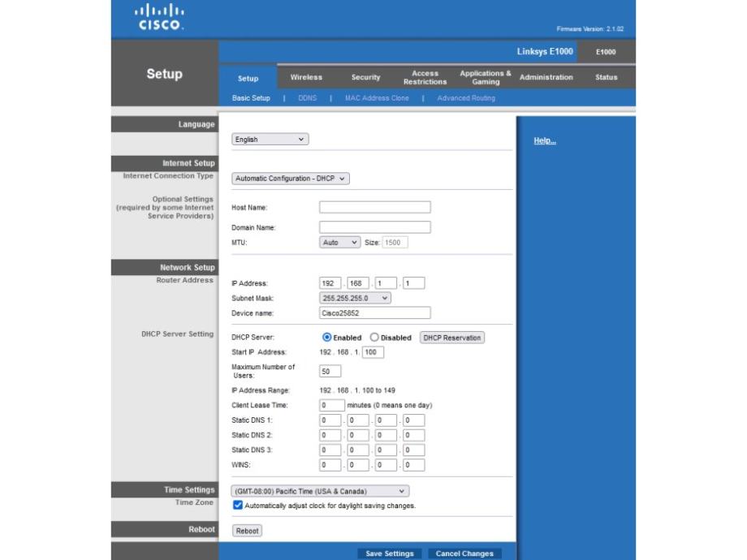Open the Internet Connection Type dropdown
This screenshot has height=560, width=747.
[x=291, y=178]
